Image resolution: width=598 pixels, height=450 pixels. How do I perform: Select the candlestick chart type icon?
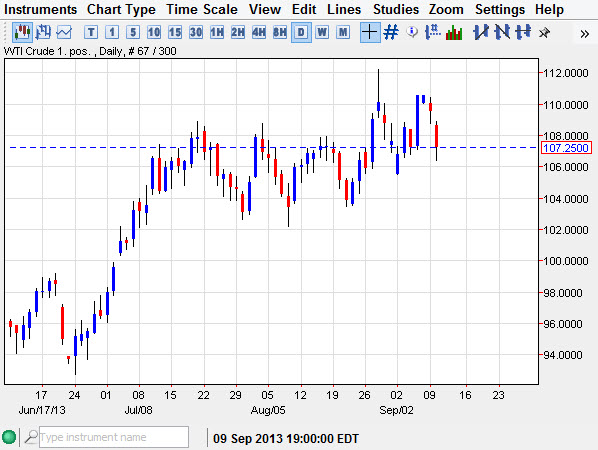tap(22, 32)
